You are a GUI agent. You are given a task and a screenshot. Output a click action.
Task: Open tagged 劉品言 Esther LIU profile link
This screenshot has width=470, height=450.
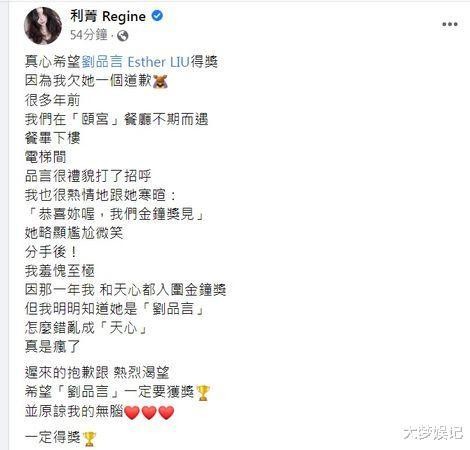(x=136, y=62)
